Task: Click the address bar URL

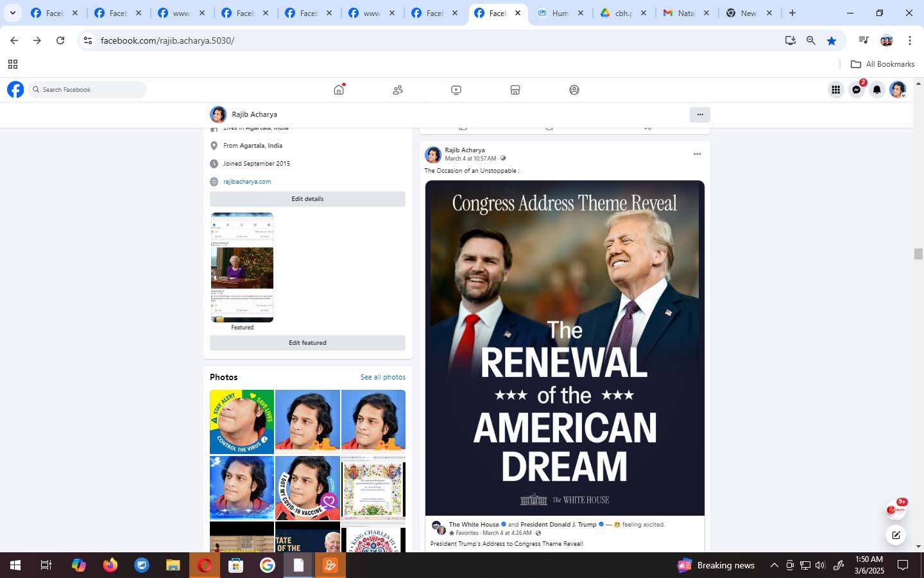Action: pos(167,40)
